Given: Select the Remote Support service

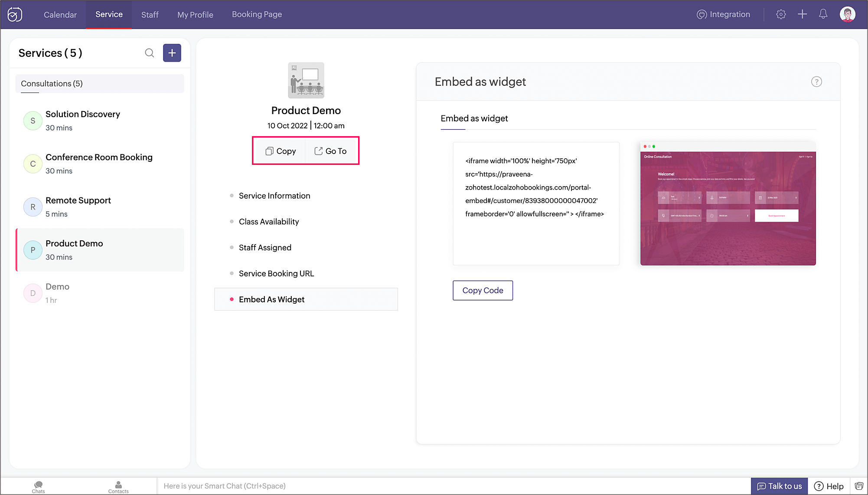Looking at the screenshot, I should (100, 207).
